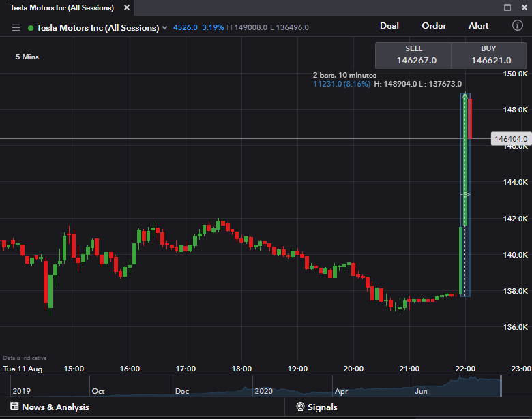Screen dimensions: 532x419
Task: Open the Deal ticket
Action: (x=389, y=26)
